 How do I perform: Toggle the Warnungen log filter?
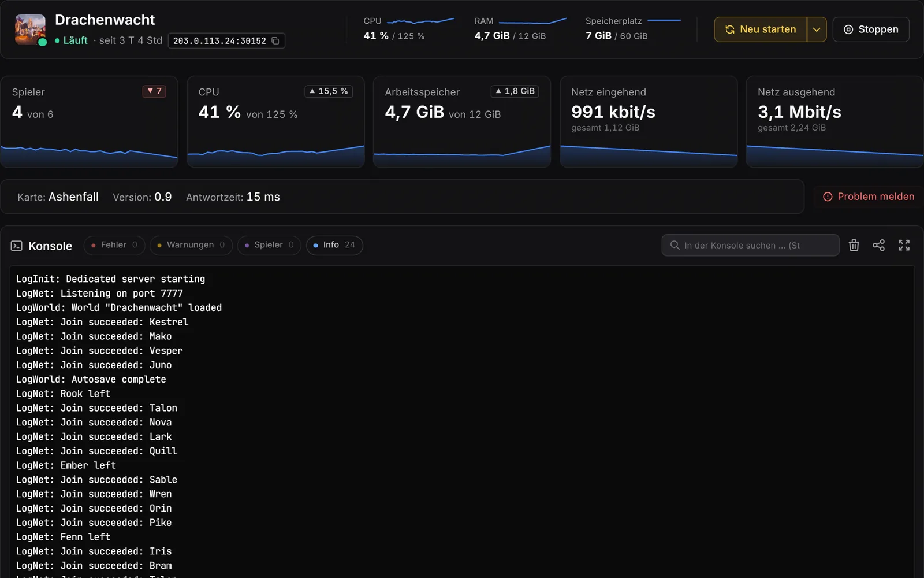191,245
